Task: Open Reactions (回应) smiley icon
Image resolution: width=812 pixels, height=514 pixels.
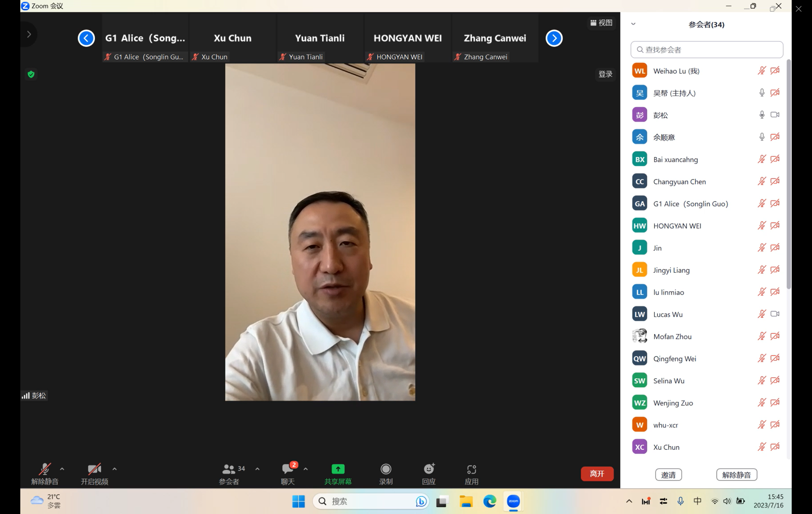Action: [x=429, y=469]
